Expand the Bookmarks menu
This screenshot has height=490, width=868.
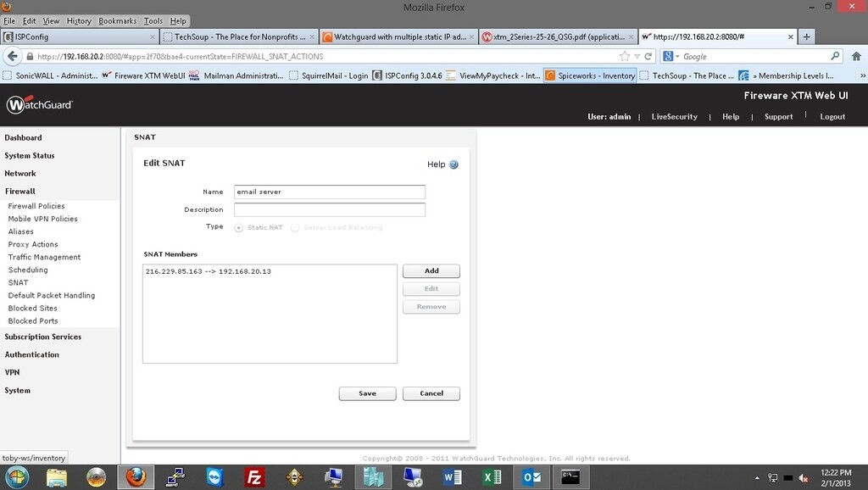(118, 20)
